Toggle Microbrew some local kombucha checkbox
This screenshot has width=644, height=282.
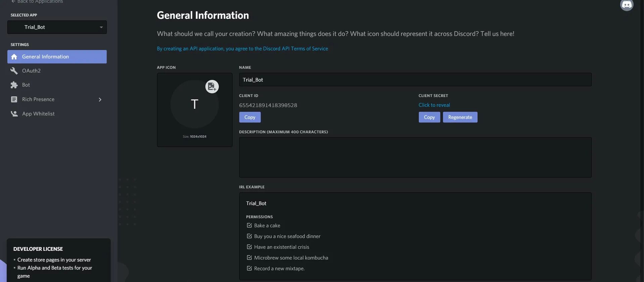[249, 257]
